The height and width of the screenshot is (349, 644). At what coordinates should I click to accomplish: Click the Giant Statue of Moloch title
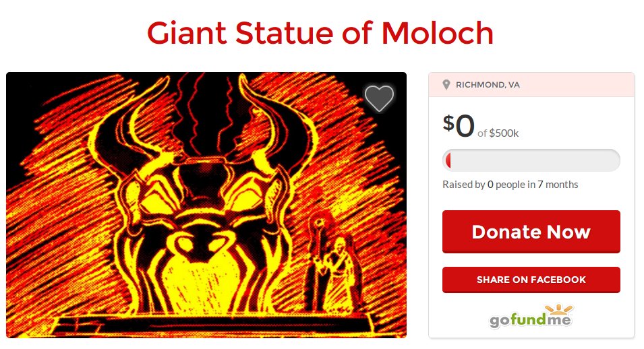pyautogui.click(x=320, y=33)
